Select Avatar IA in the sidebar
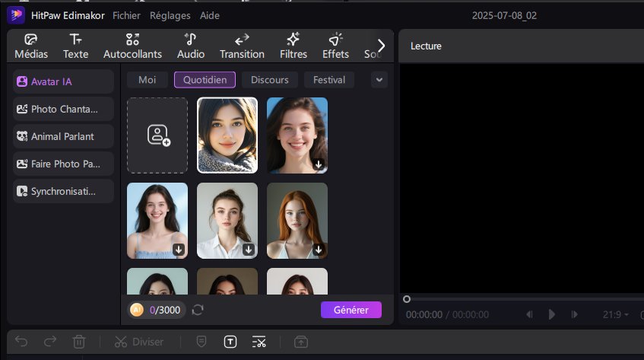Viewport: 644px width, 360px height. pyautogui.click(x=63, y=81)
